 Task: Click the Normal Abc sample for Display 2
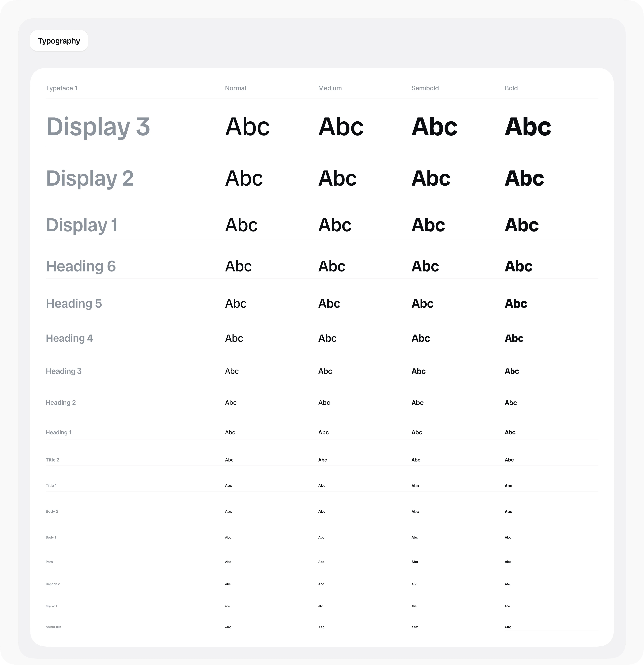(x=244, y=178)
